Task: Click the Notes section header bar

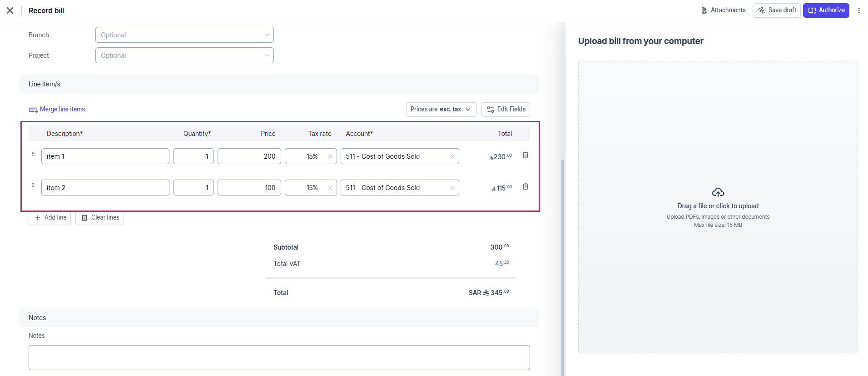Action: point(279,318)
